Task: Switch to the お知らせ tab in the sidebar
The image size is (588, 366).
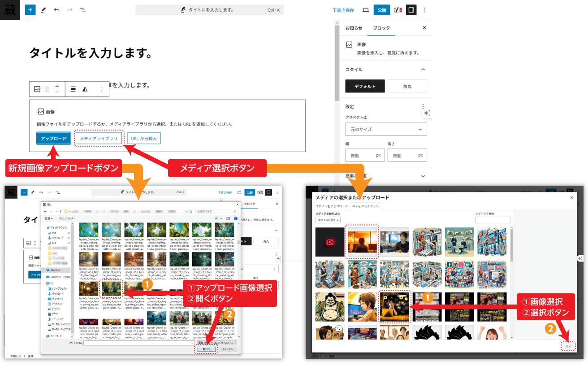Action: tap(353, 28)
